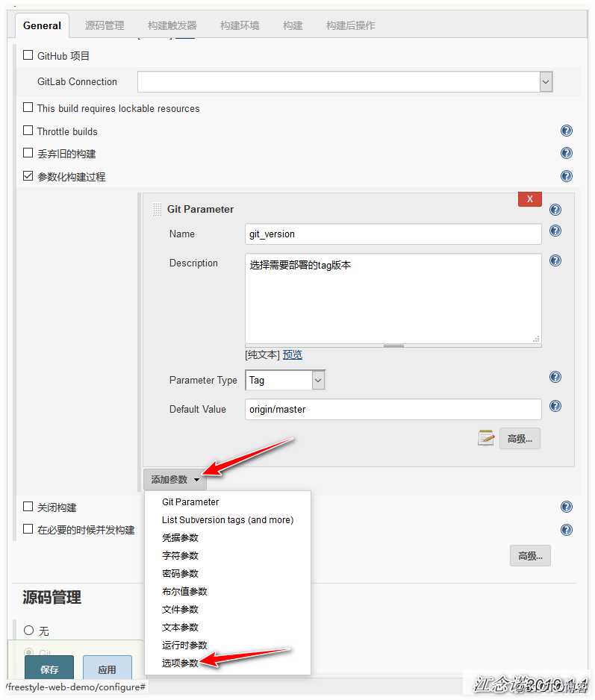Switch to 构建触发器 tab
Viewport: 595px width, 700px height.
pyautogui.click(x=172, y=25)
